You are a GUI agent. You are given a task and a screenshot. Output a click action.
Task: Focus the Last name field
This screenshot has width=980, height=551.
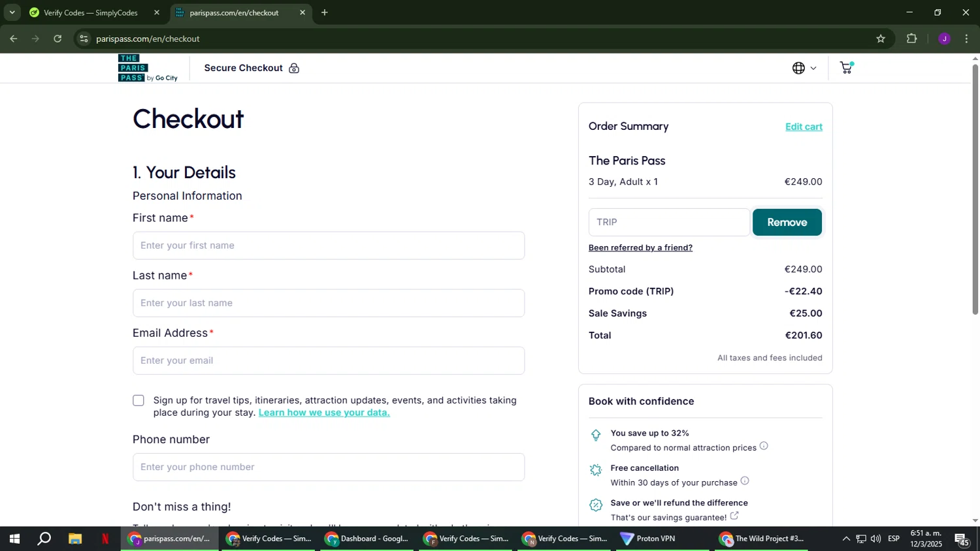tap(329, 303)
